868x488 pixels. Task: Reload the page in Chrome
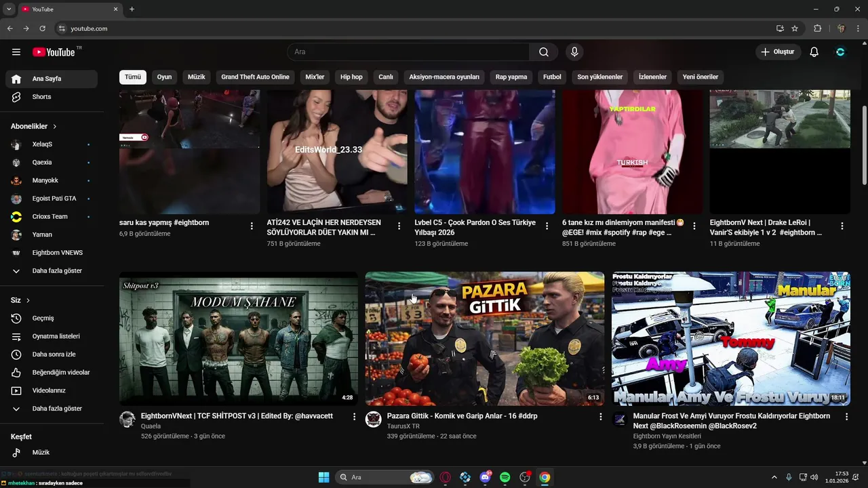pyautogui.click(x=42, y=28)
